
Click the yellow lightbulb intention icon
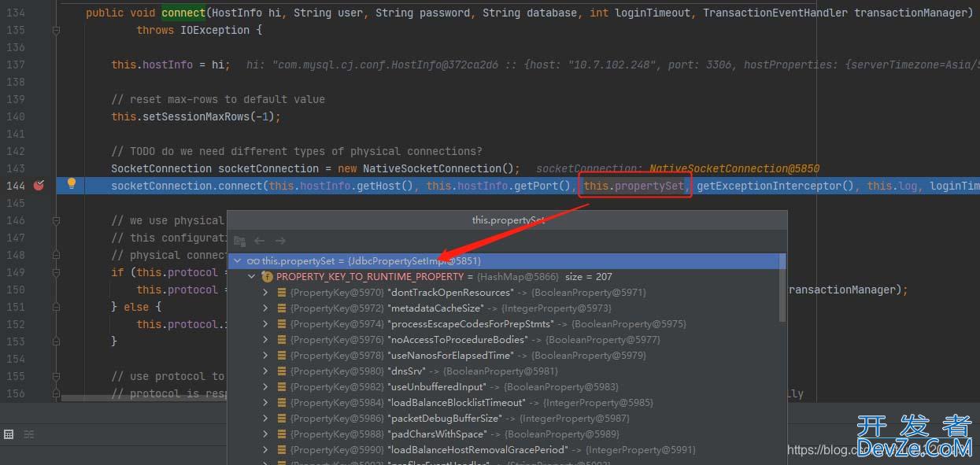click(x=72, y=184)
